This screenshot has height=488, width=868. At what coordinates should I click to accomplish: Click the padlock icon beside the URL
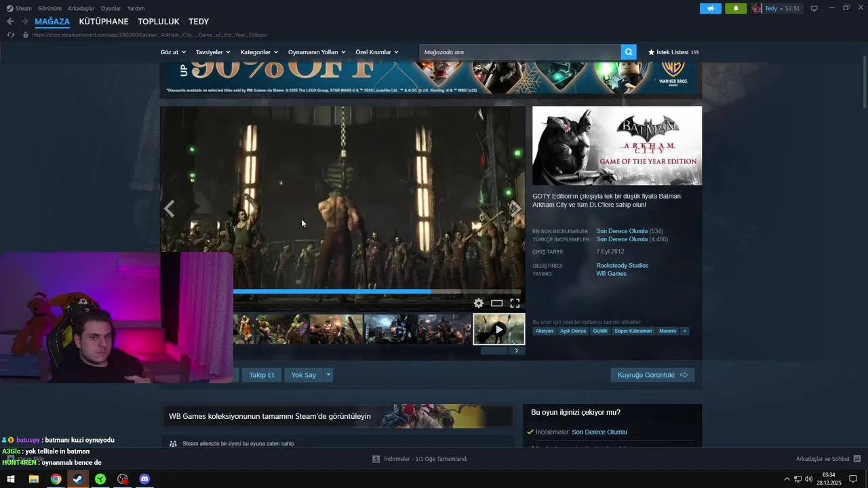[x=26, y=35]
